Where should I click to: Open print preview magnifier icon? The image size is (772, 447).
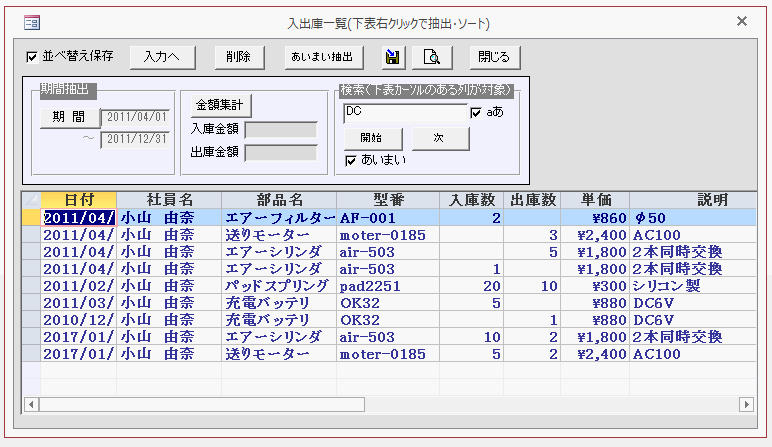tap(432, 57)
